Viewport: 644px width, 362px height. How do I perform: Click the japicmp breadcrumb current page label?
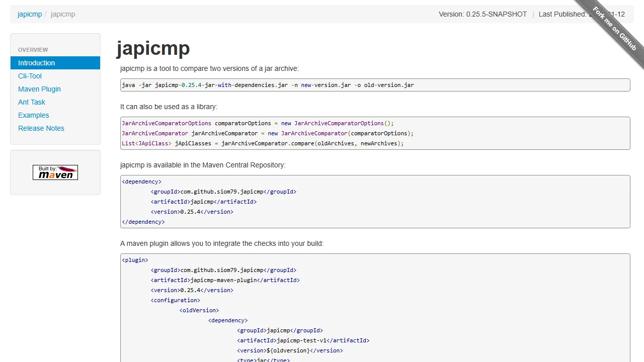(62, 14)
